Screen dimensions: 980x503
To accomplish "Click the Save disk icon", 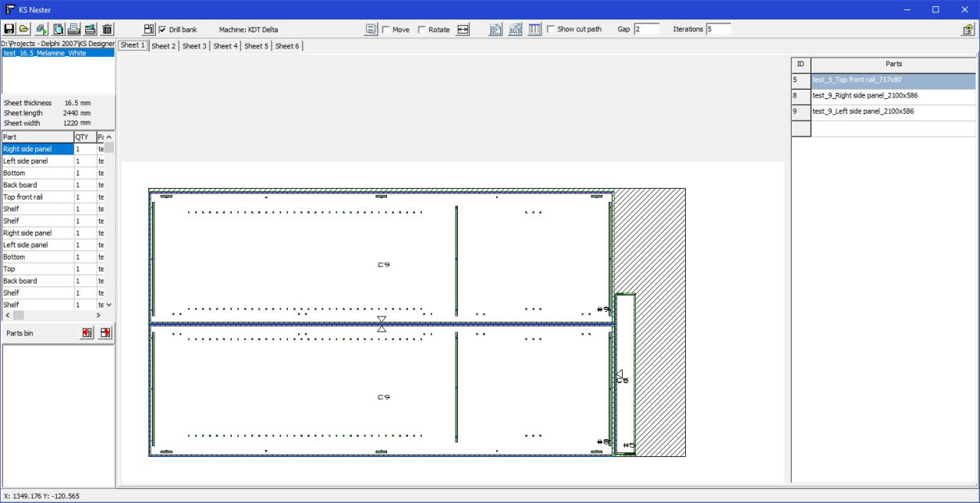I will pyautogui.click(x=9, y=29).
